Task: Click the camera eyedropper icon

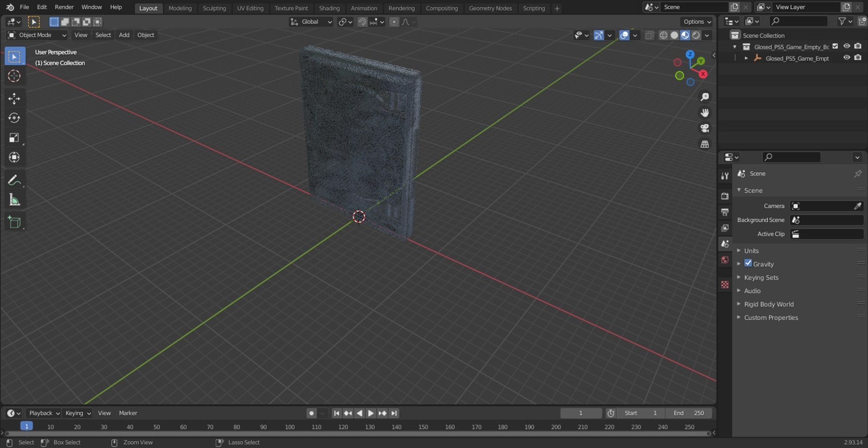Action: (857, 206)
